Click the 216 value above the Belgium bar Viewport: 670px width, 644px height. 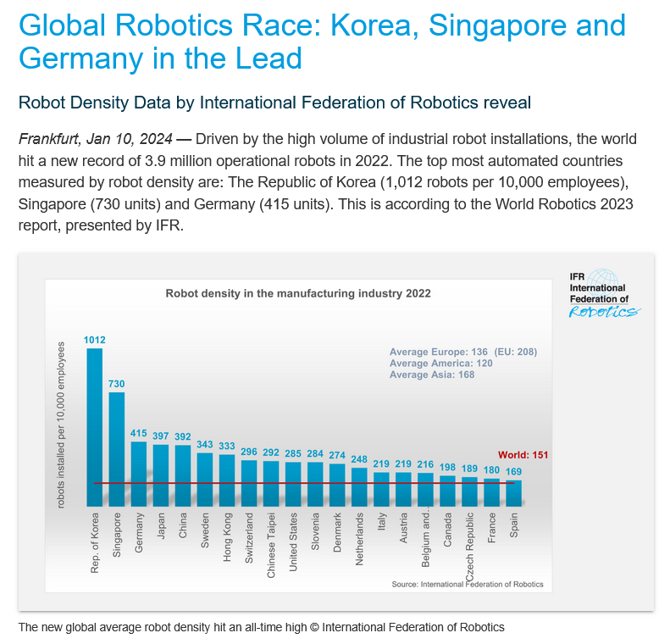pyautogui.click(x=425, y=464)
